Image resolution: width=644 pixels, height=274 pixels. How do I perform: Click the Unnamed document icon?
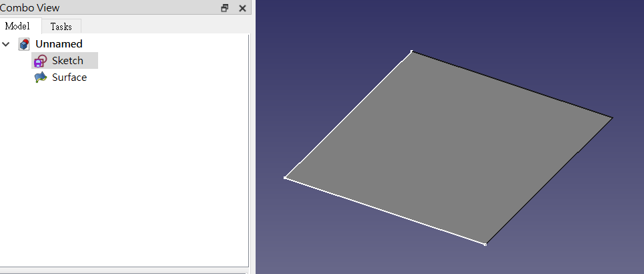[24, 44]
